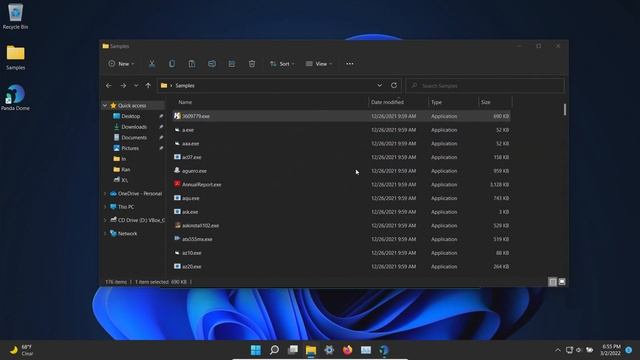Screen dimensions: 640x360
Task: Show recent locations dropdown arrow
Action: click(x=136, y=85)
